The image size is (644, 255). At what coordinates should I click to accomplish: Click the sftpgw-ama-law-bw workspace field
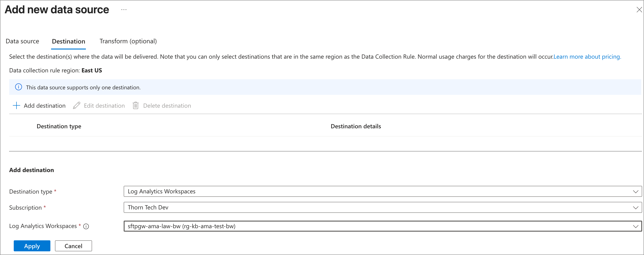pyautogui.click(x=383, y=226)
